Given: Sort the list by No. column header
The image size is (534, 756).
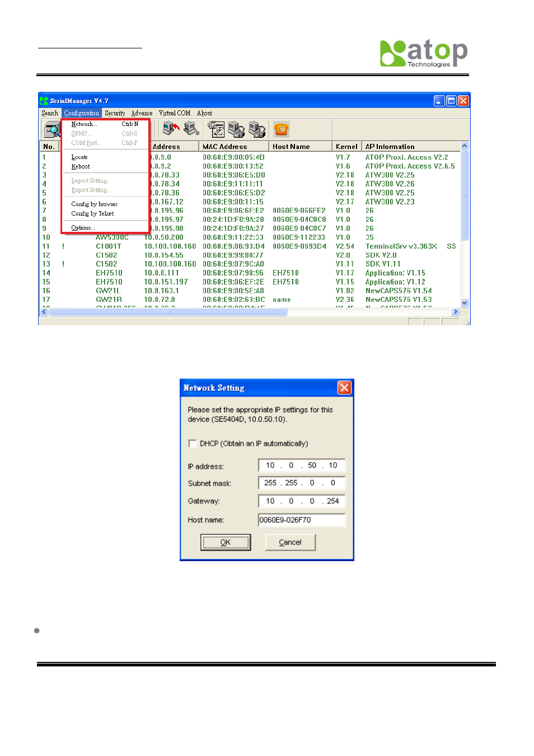Looking at the screenshot, I should [x=49, y=147].
